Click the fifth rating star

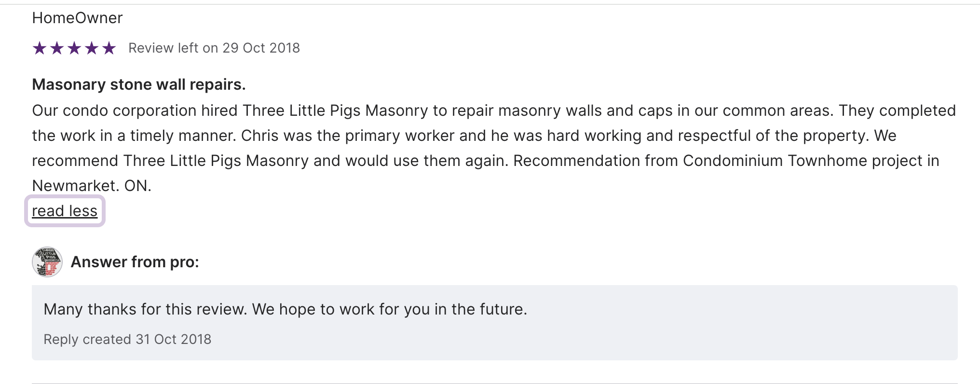point(109,48)
